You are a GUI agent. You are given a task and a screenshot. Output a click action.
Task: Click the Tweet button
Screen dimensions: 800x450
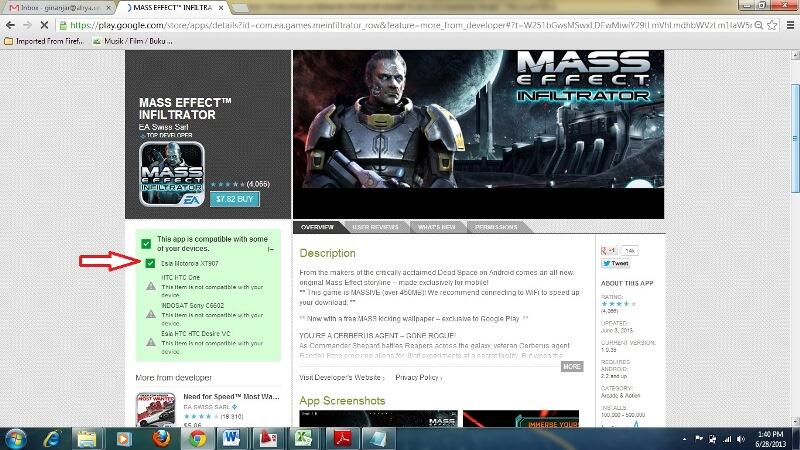coord(615,264)
